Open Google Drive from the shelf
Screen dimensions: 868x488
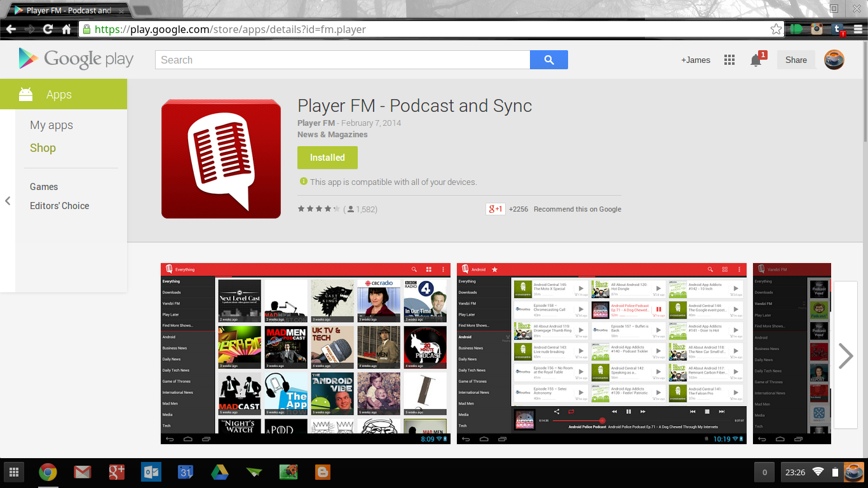tap(220, 472)
